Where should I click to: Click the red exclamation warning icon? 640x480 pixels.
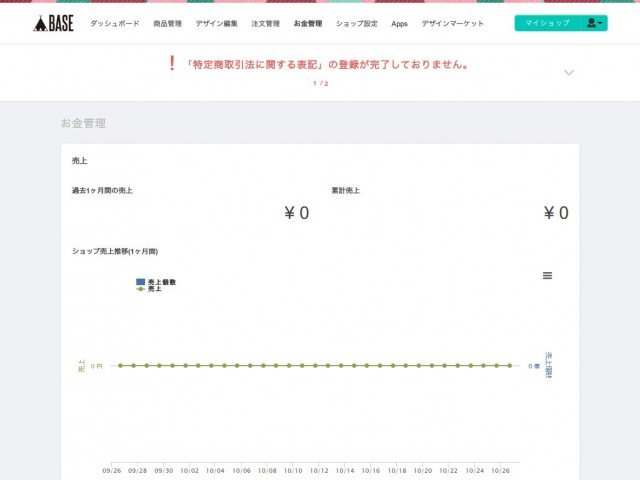coord(172,63)
